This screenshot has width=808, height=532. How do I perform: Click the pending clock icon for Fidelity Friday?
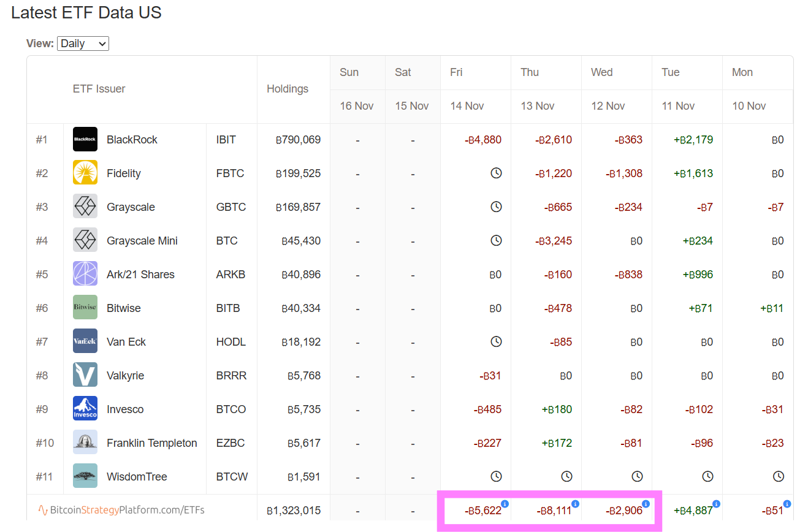(496, 173)
